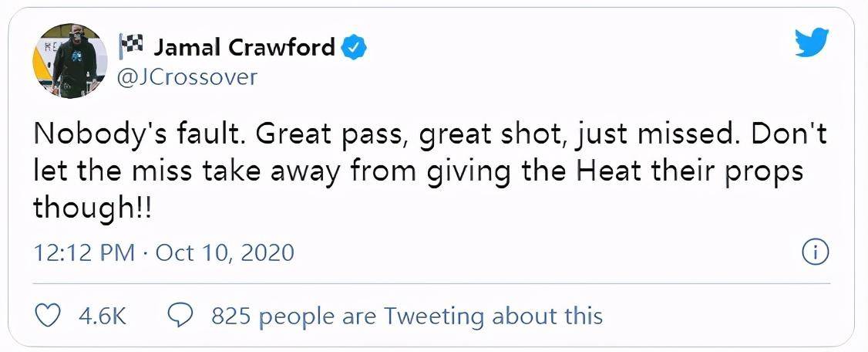The image size is (868, 352).
Task: Click the divider line above like count
Action: click(432, 283)
